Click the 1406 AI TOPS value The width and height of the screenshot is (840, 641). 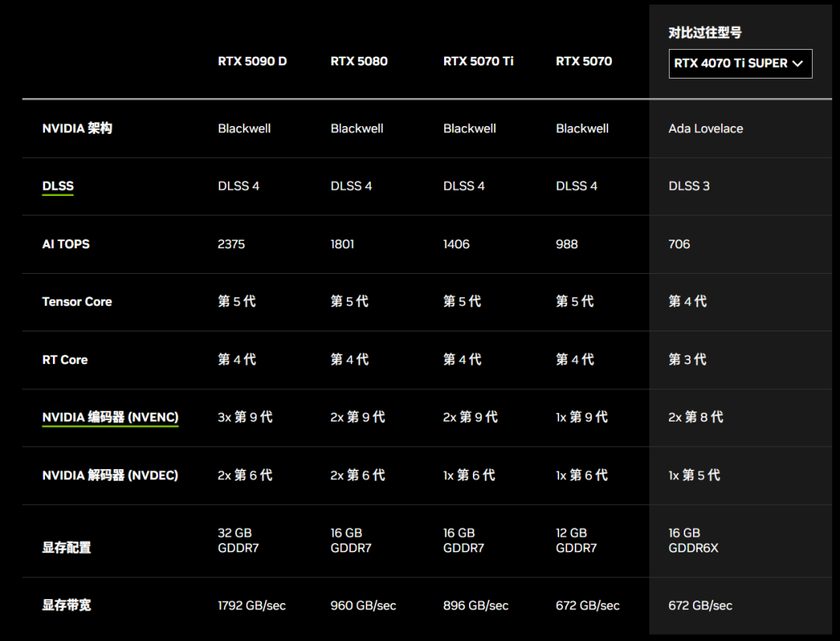(457, 243)
